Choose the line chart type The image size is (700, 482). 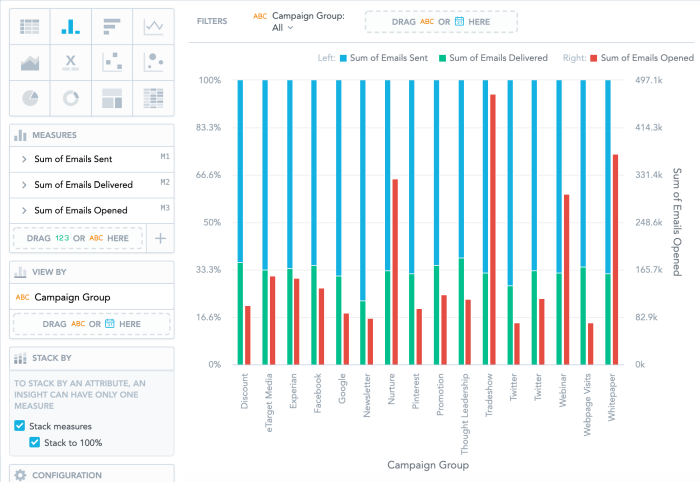pos(153,26)
